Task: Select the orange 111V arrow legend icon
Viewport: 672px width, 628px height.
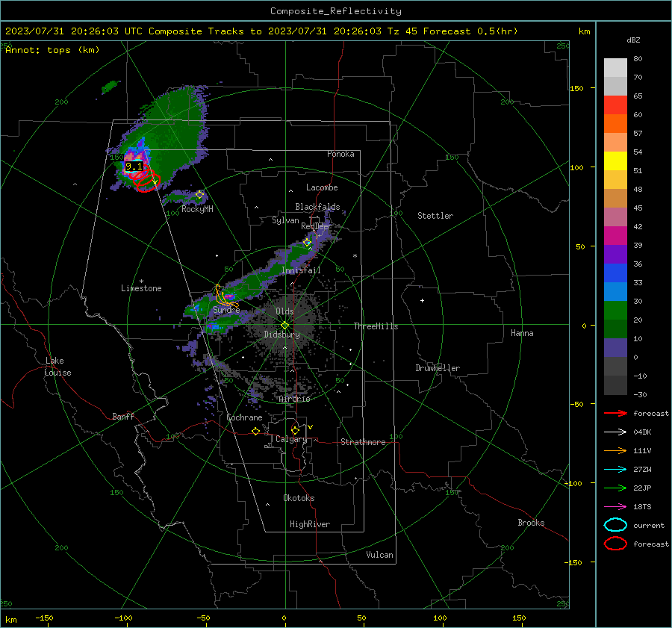Action: click(x=615, y=450)
